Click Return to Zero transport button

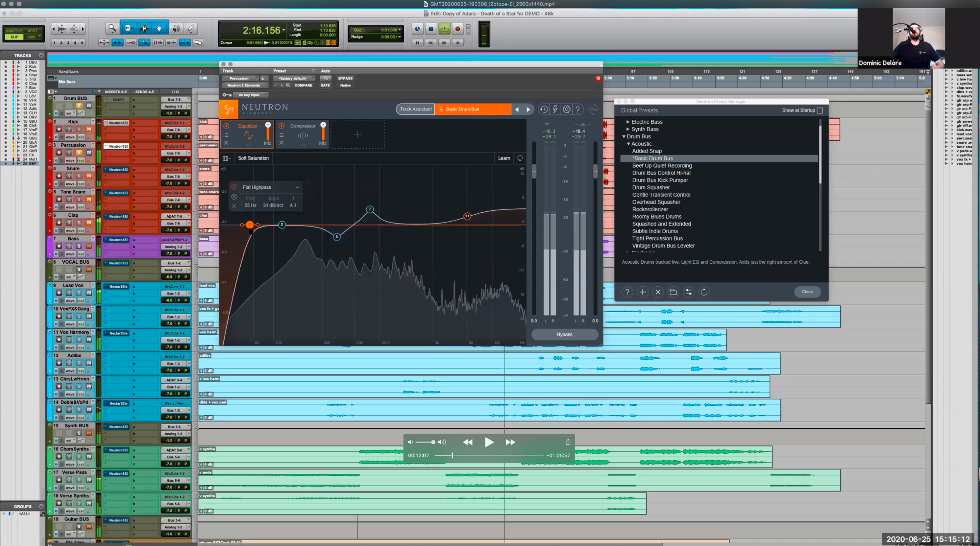tap(417, 43)
